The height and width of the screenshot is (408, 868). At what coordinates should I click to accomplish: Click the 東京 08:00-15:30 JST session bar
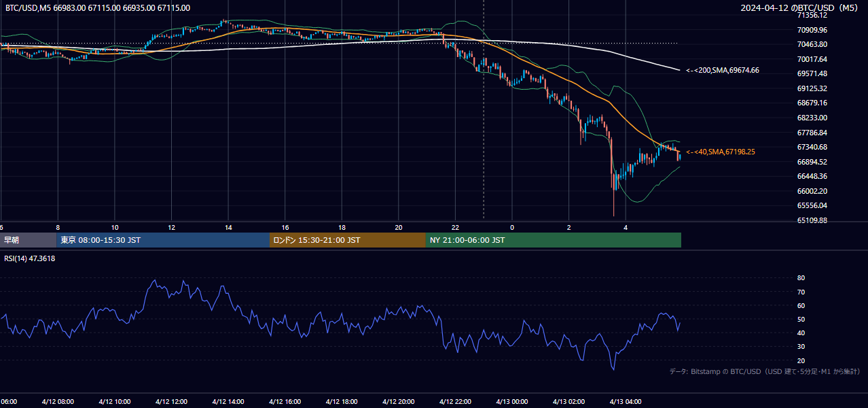coord(163,240)
